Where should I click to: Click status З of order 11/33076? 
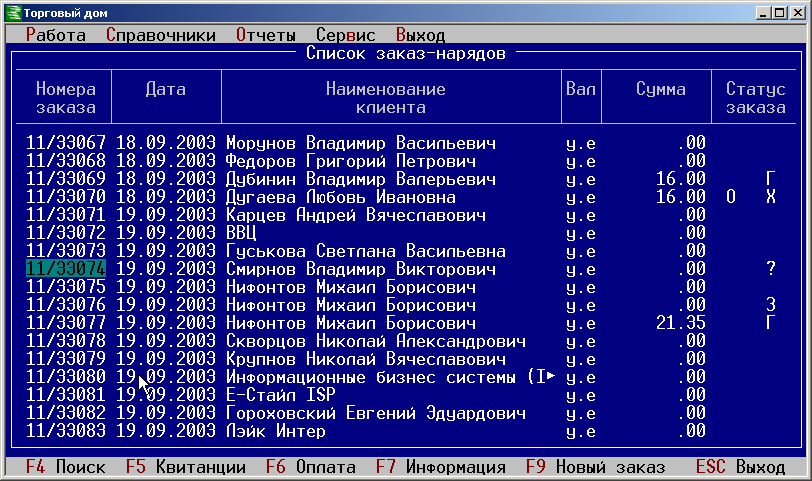point(771,304)
